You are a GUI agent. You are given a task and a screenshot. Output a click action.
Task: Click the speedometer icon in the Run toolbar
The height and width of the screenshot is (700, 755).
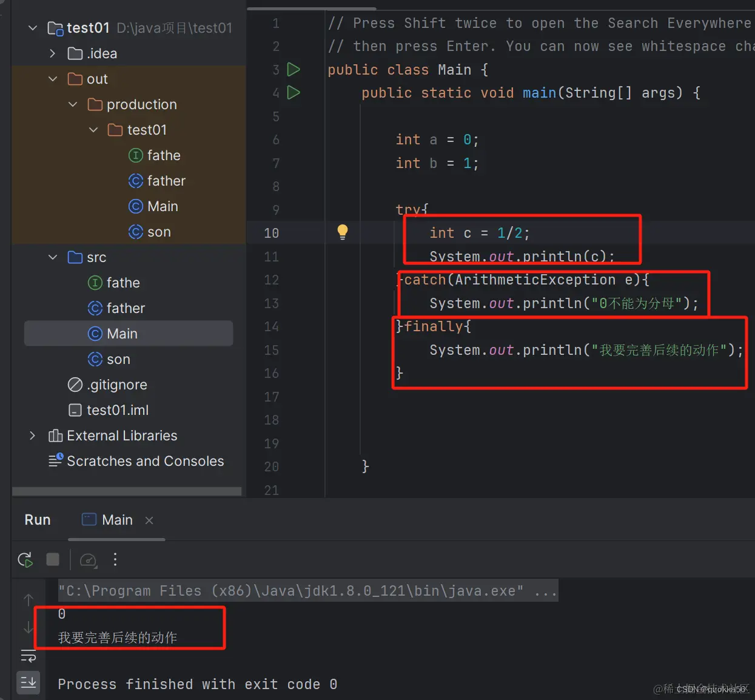(x=89, y=559)
